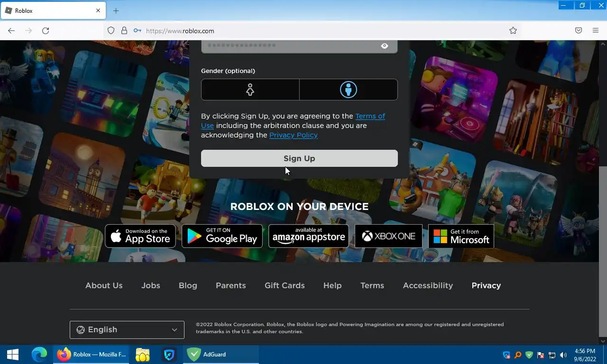This screenshot has width=607, height=364.
Task: Open File Explorer from taskbar
Action: pos(143,355)
